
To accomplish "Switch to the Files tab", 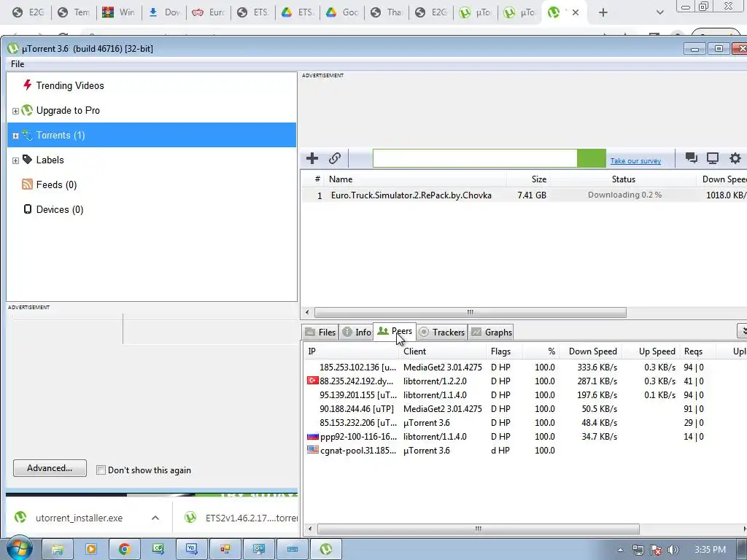I will point(321,332).
